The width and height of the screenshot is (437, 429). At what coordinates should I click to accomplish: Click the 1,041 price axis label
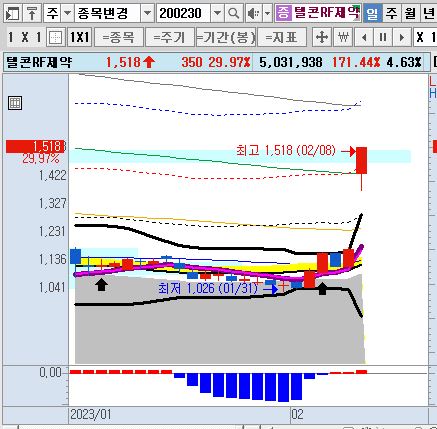(53, 287)
